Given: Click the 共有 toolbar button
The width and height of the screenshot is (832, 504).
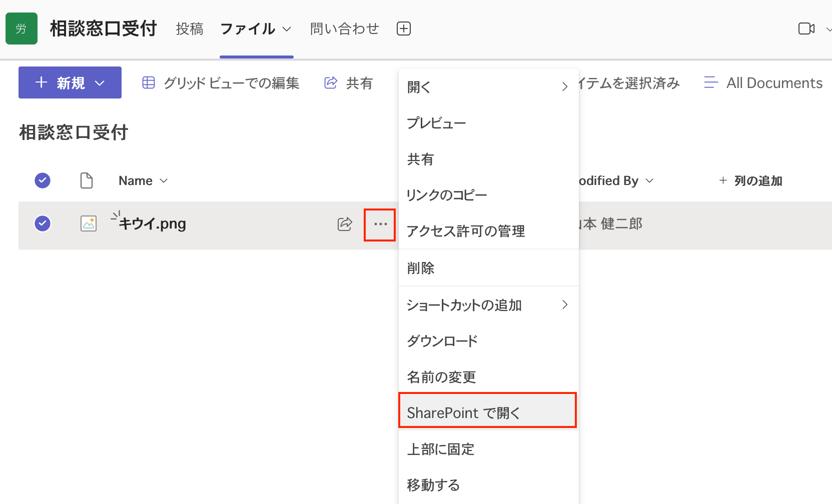Looking at the screenshot, I should [349, 83].
